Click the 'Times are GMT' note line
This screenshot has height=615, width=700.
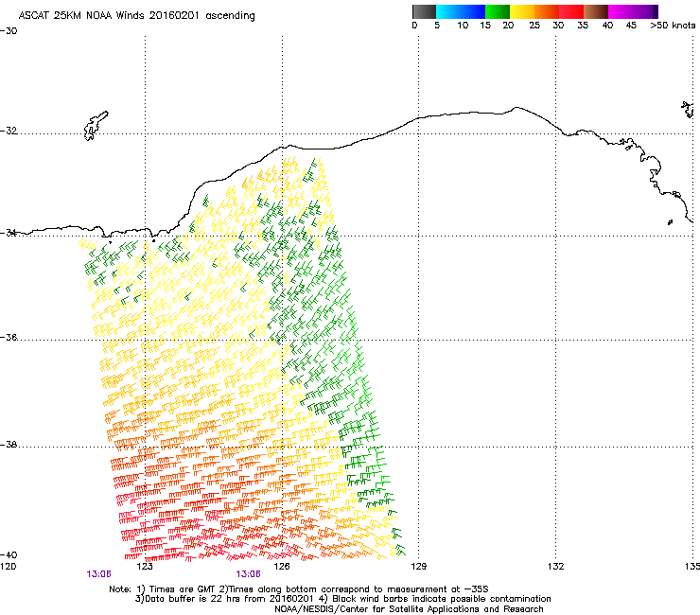click(x=299, y=589)
